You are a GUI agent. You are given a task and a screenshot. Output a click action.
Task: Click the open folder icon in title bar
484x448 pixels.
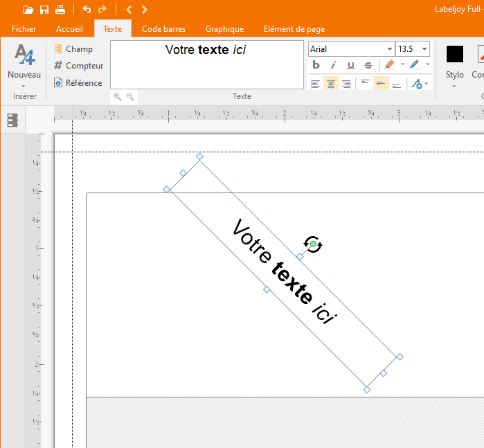pyautogui.click(x=28, y=9)
